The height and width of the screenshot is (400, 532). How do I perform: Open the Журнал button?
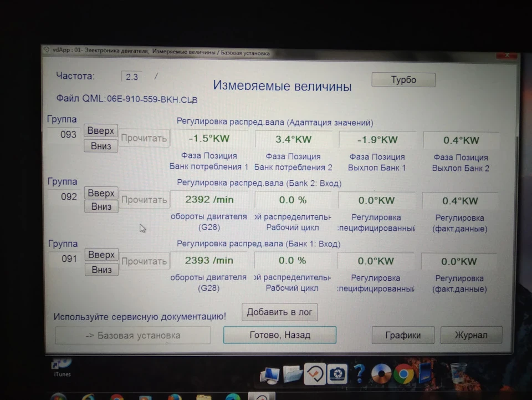471,335
